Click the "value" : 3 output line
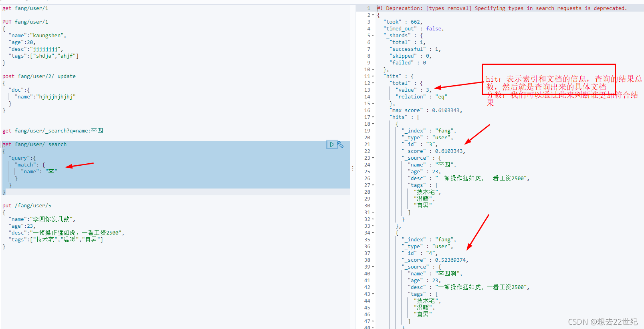 (414, 90)
